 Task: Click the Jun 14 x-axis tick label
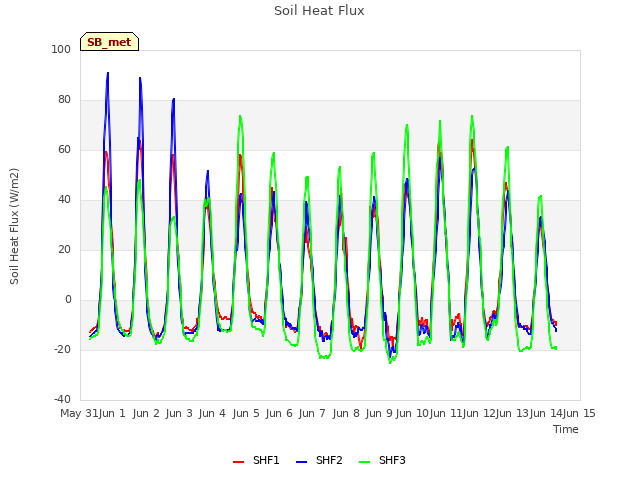[x=546, y=413]
